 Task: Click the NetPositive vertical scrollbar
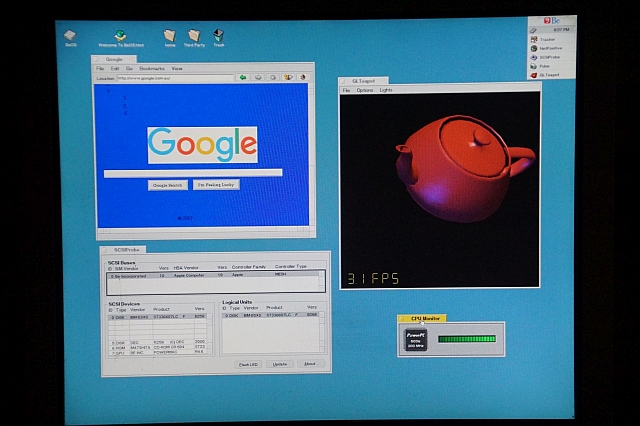coord(312,155)
